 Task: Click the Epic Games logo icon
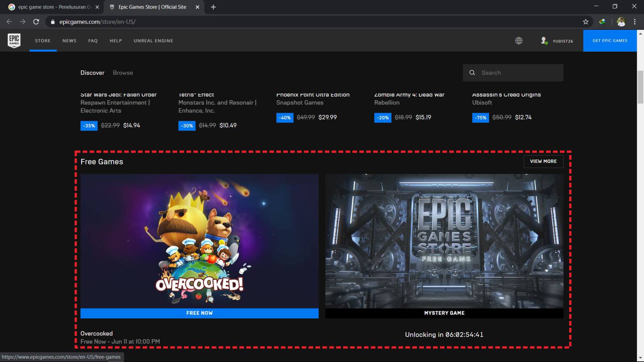click(14, 41)
